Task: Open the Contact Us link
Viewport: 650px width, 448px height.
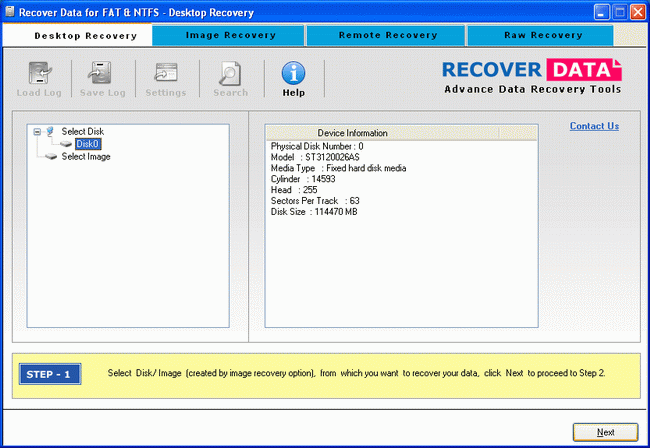Action: pyautogui.click(x=594, y=126)
